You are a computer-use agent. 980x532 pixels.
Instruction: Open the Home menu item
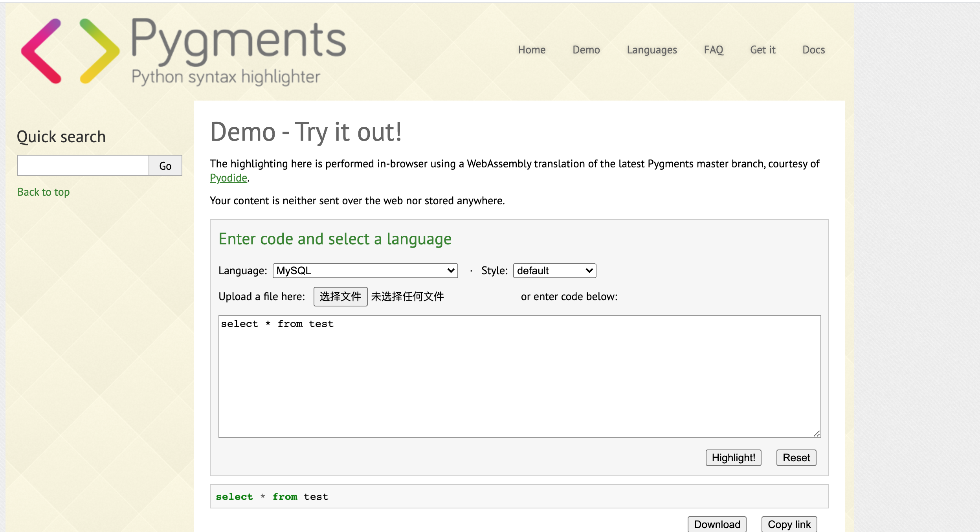(x=531, y=50)
